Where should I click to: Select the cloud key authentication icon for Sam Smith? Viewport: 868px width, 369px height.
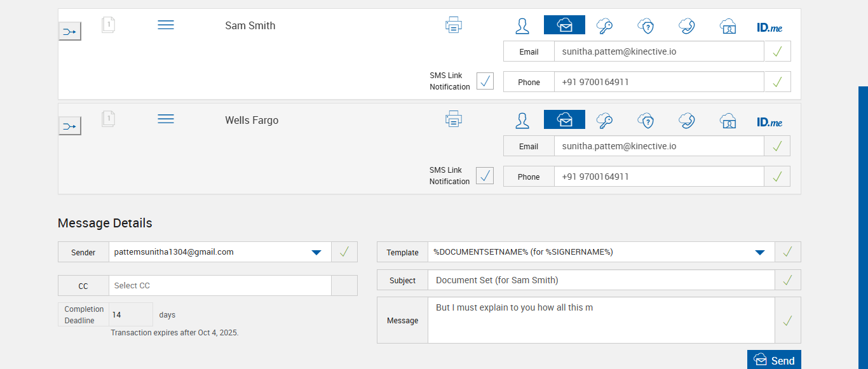click(x=604, y=25)
